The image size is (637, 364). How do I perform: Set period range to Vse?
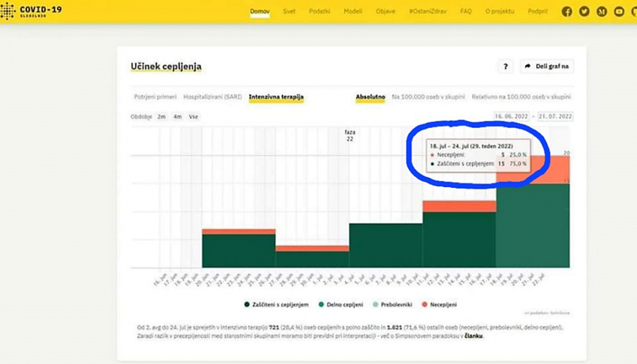[x=193, y=117]
